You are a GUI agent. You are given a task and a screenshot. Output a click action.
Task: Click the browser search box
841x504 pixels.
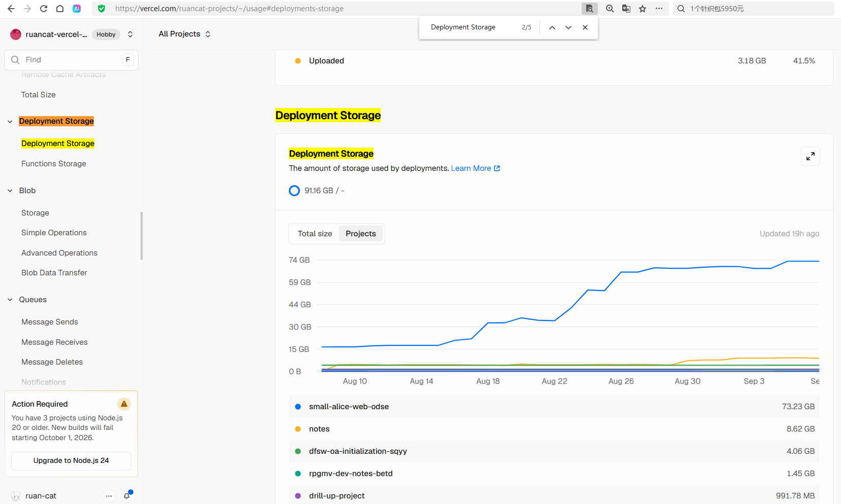click(x=754, y=9)
